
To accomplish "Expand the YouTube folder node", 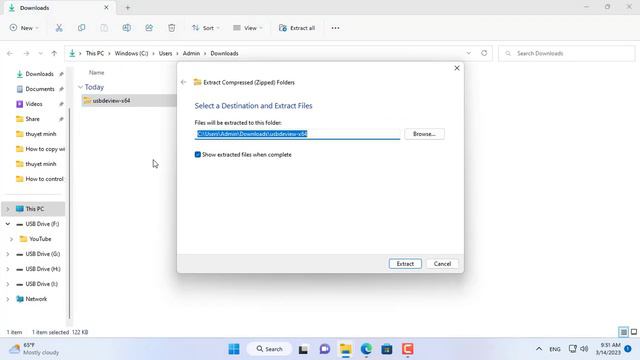I will (x=11, y=239).
